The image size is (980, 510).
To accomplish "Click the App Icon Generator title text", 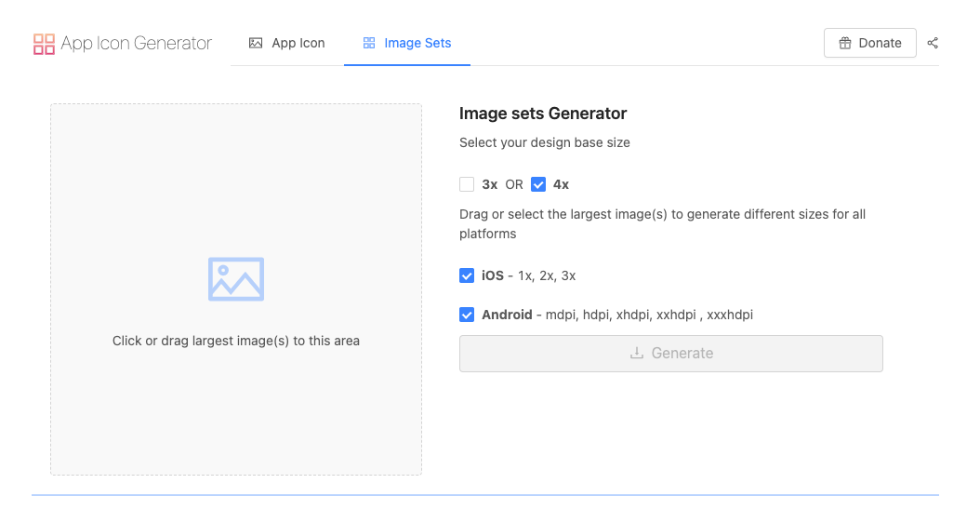I will click(137, 43).
